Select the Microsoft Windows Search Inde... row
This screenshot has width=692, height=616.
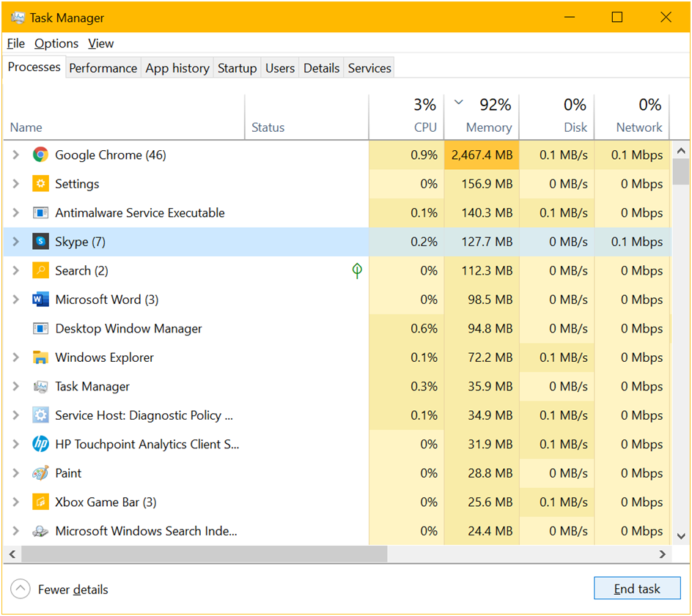pos(338,531)
